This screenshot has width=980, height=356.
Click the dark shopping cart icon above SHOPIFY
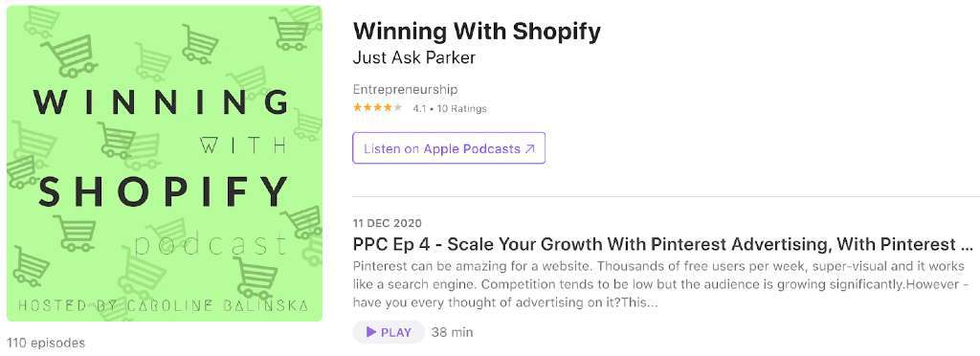click(116, 139)
